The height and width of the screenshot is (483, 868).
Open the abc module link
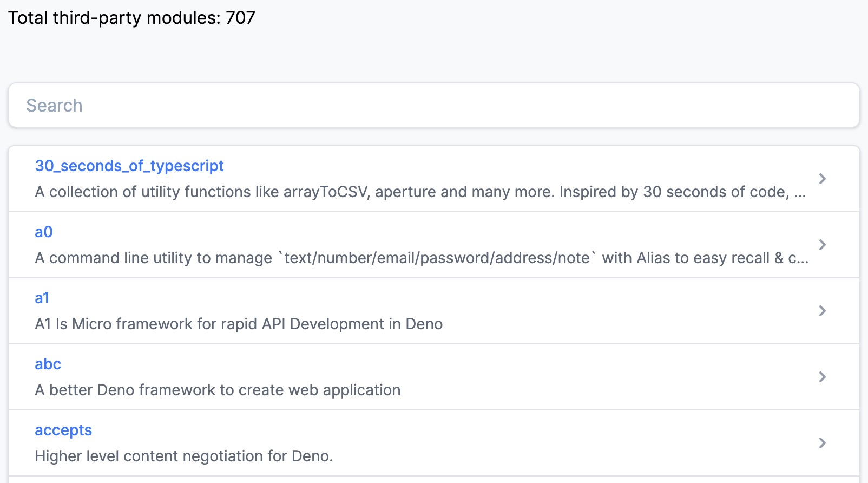48,364
